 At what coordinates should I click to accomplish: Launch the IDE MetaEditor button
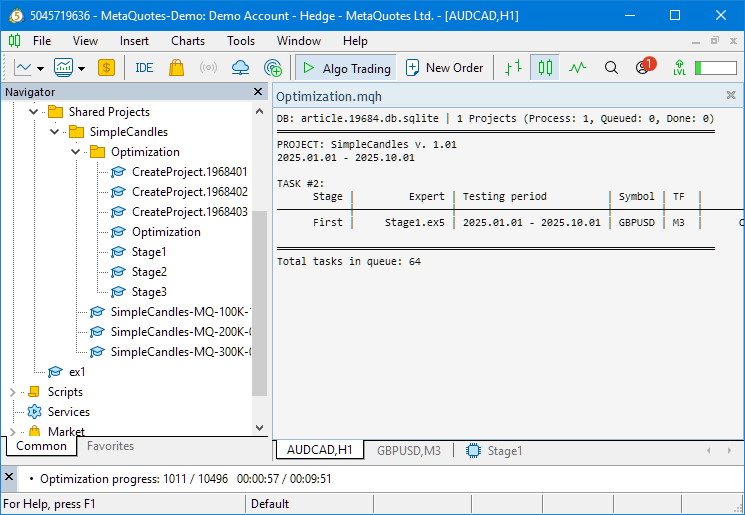[144, 68]
